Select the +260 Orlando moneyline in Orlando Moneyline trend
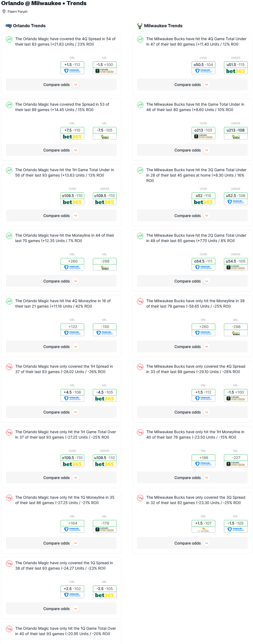 [72, 264]
